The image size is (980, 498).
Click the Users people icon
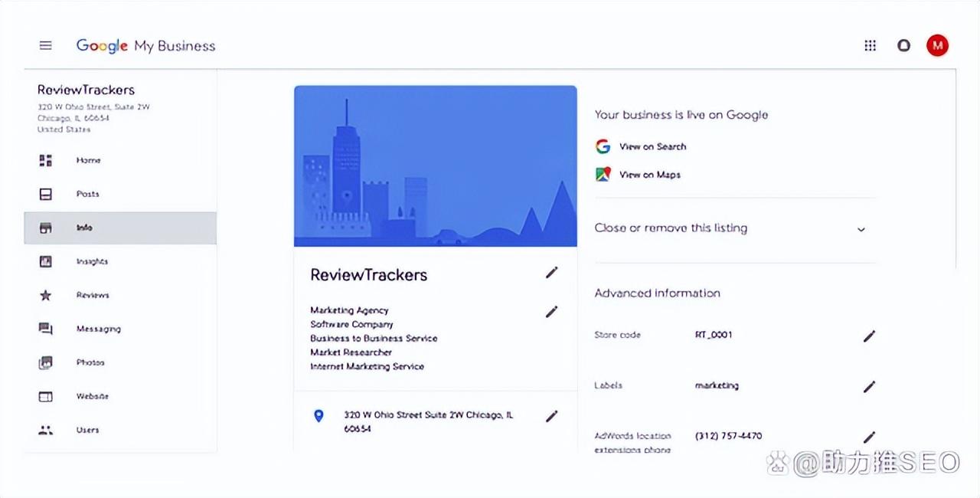[x=46, y=430]
